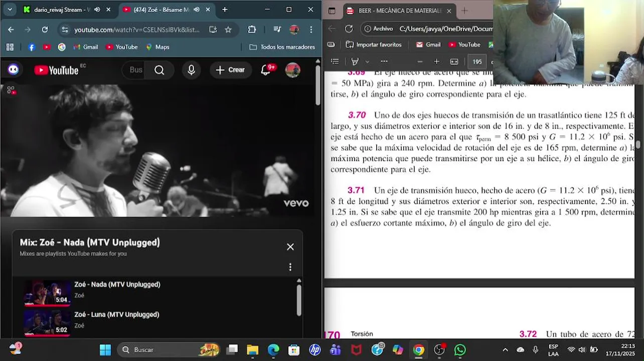Mute the Zoé YouTube tab audio
Screen dimensions: 644x361
tap(196, 10)
